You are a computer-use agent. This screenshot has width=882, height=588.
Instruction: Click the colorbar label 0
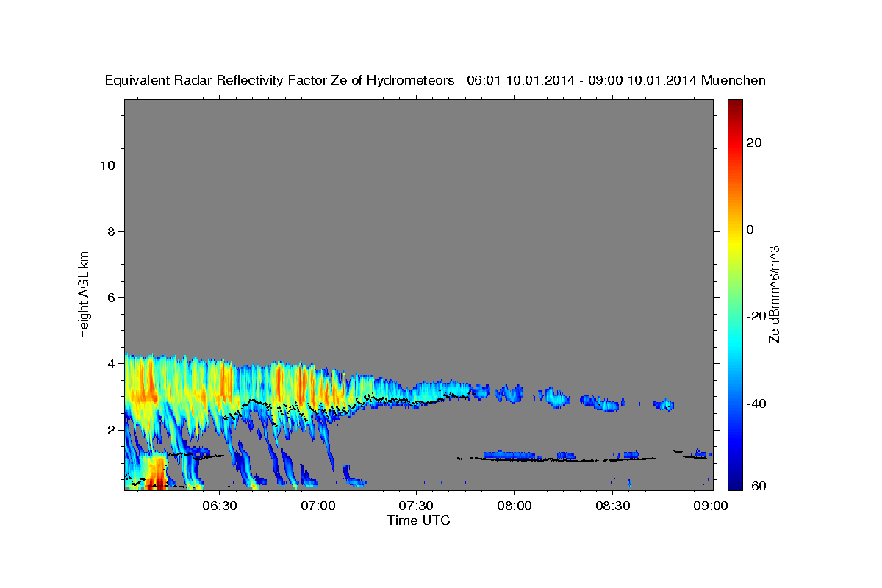coord(750,229)
